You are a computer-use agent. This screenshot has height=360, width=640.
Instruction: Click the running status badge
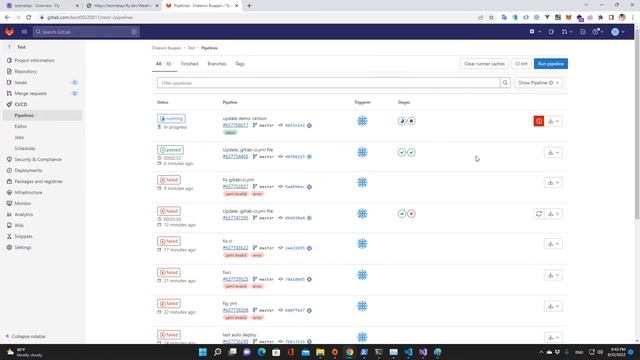171,119
